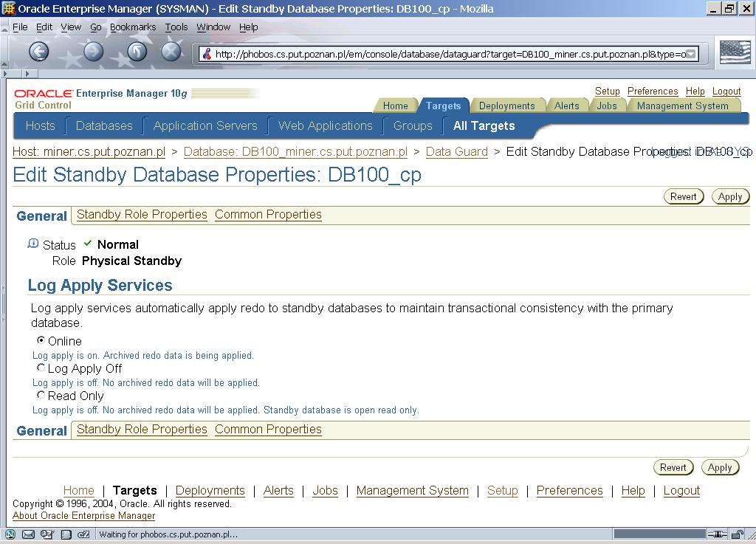Click the status bar loading progress meter
This screenshot has width=756, height=544.
659,534
